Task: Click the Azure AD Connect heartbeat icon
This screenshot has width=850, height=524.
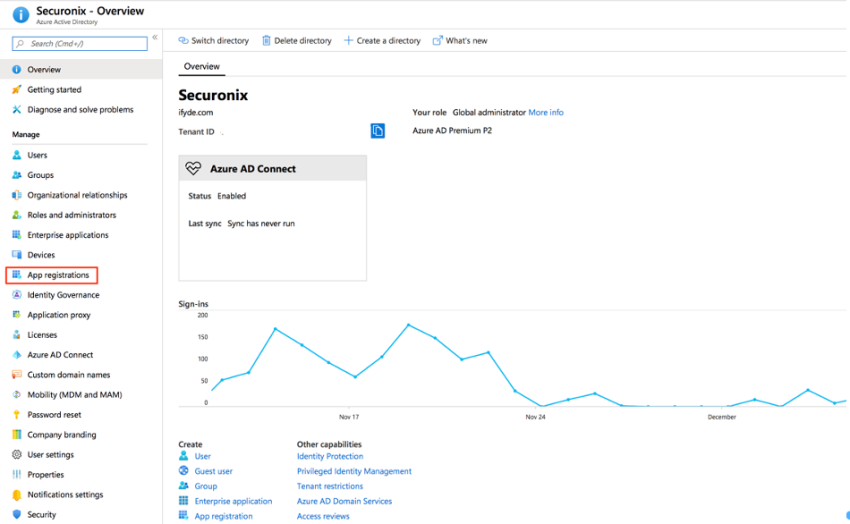Action: click(194, 169)
